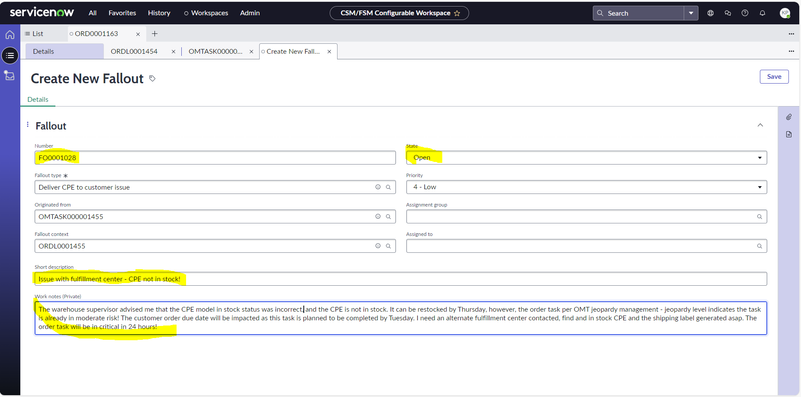Click the Number field FO0001028
This screenshot has height=397, width=801.
point(215,158)
